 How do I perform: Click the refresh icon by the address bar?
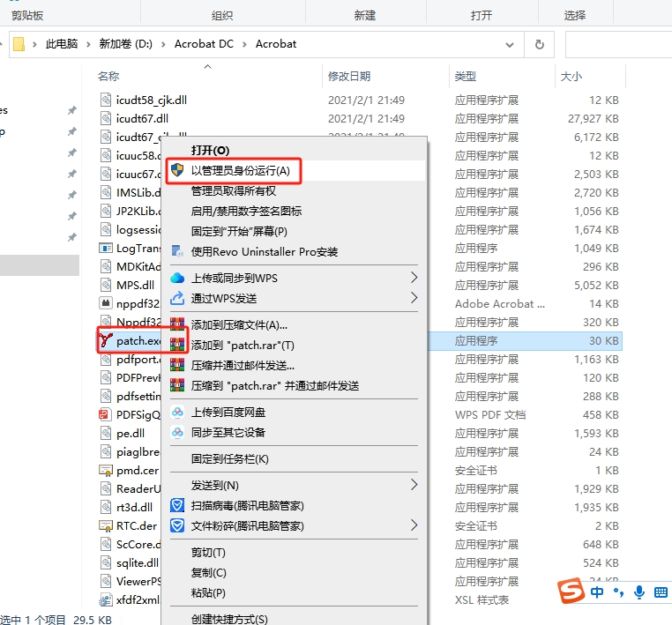[x=538, y=44]
